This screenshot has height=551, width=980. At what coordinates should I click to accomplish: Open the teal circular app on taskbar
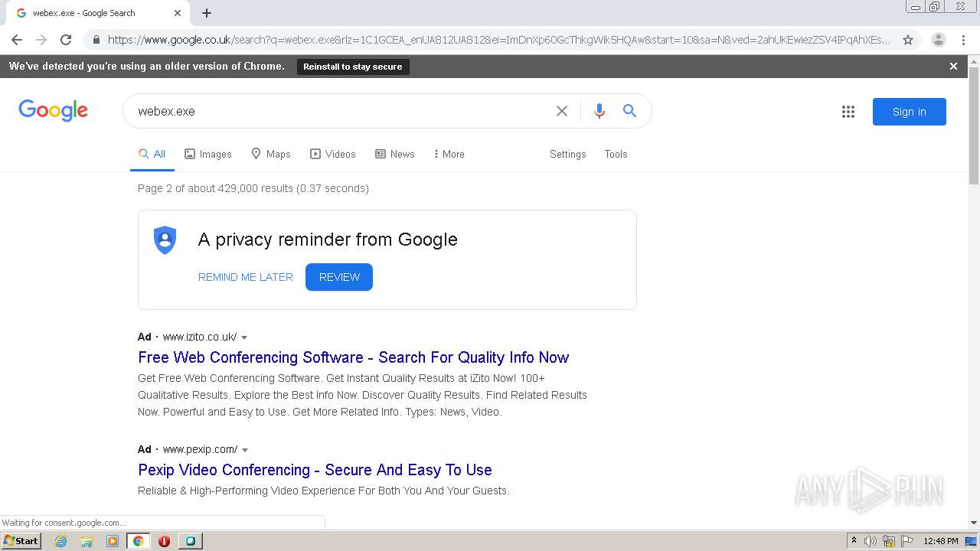190,541
